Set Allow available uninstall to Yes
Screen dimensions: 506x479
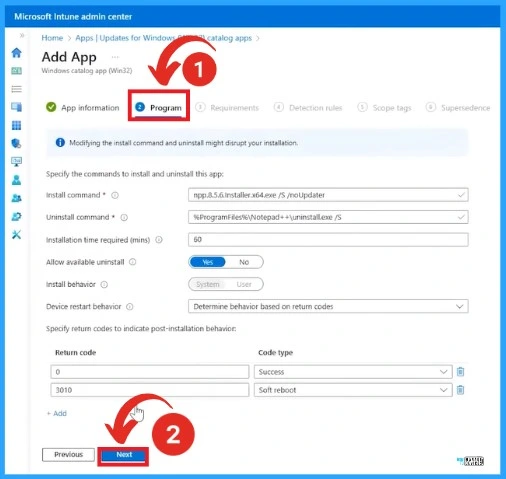[207, 262]
